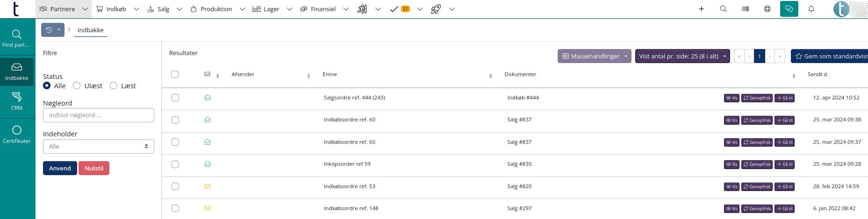Toggle the select-all checkbox in header
The height and width of the screenshot is (219, 868).
click(175, 74)
